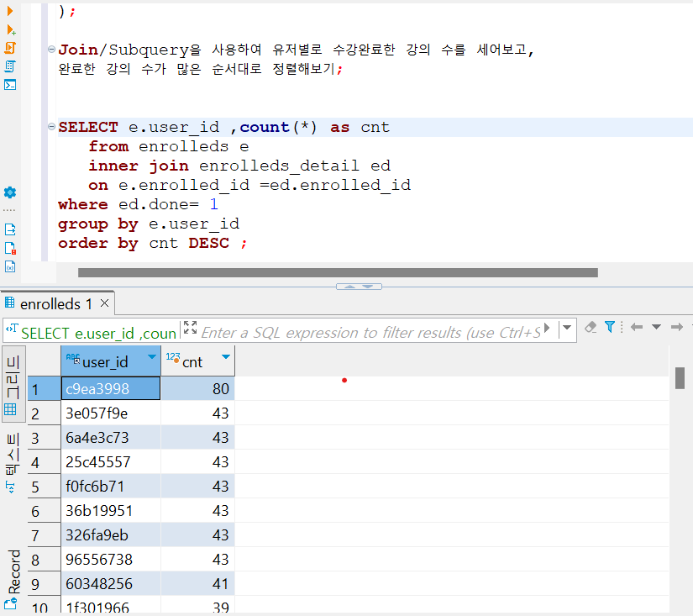Switch to the enrolleds 1 tab
This screenshot has height=616, width=693.
(x=57, y=304)
